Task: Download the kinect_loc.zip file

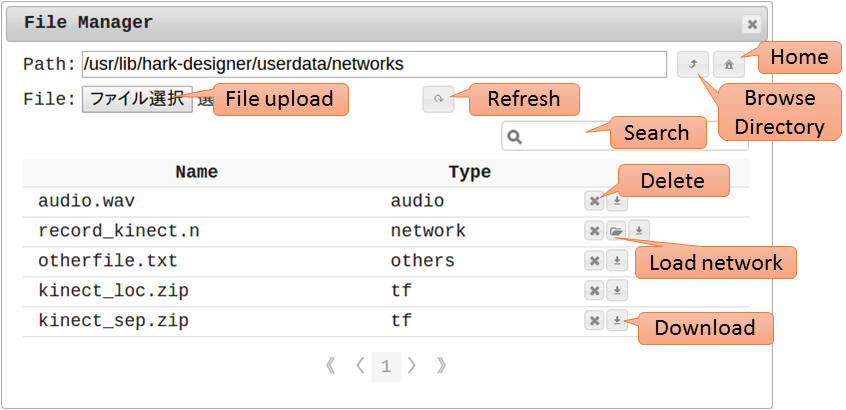Action: point(618,291)
